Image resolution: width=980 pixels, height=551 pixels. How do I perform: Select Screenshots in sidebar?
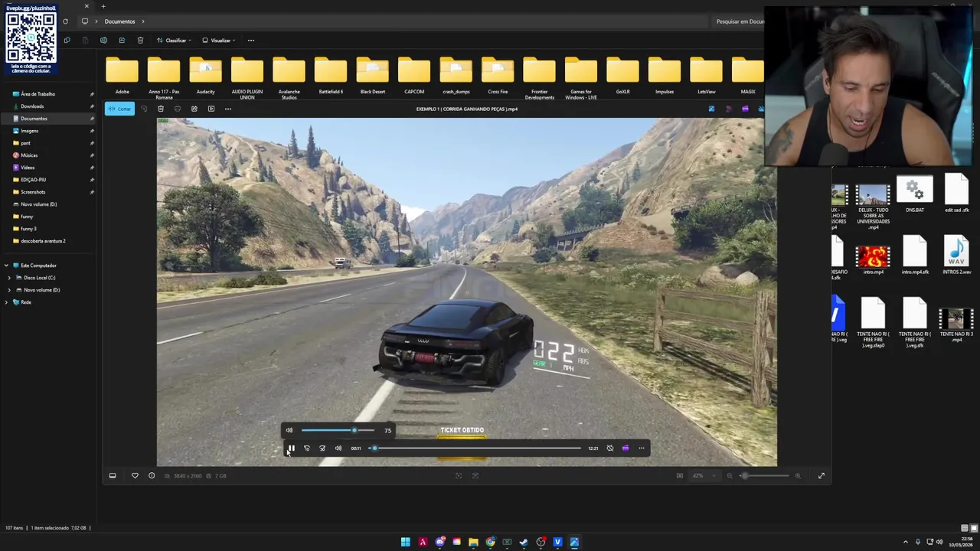pyautogui.click(x=33, y=192)
